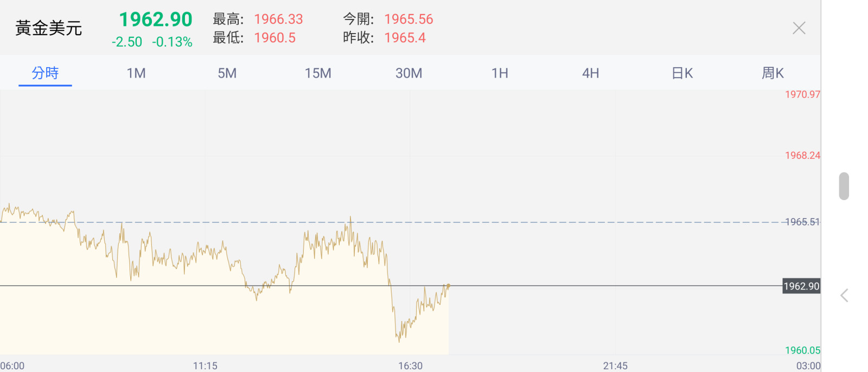Open the 5M interval tab
The width and height of the screenshot is (868, 372).
click(227, 73)
